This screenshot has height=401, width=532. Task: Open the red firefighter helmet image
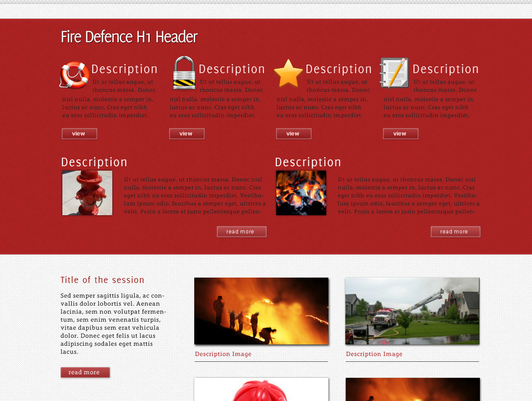[261, 389]
